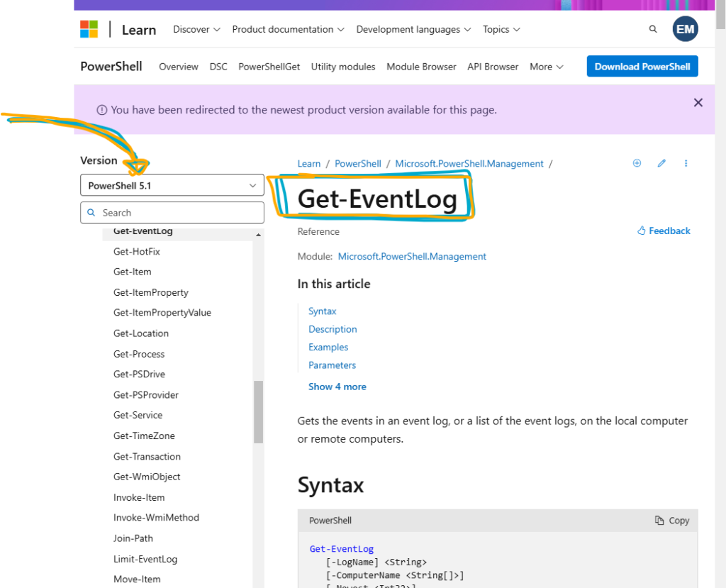Go to the Overview tab

[x=178, y=67]
